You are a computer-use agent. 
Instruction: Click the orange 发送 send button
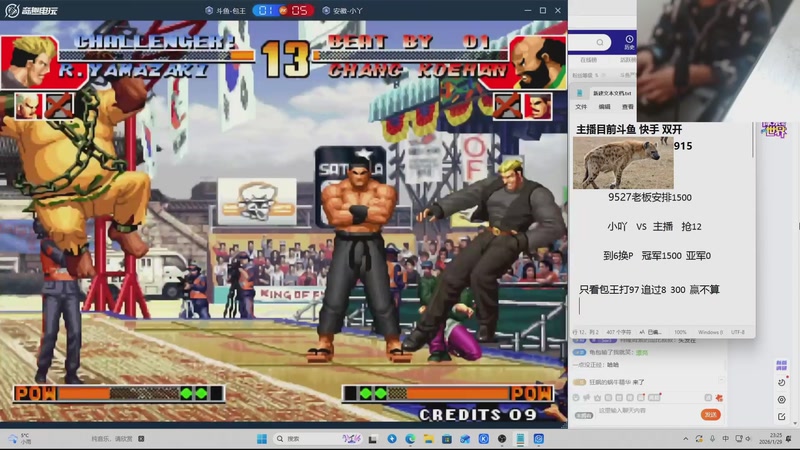(710, 415)
